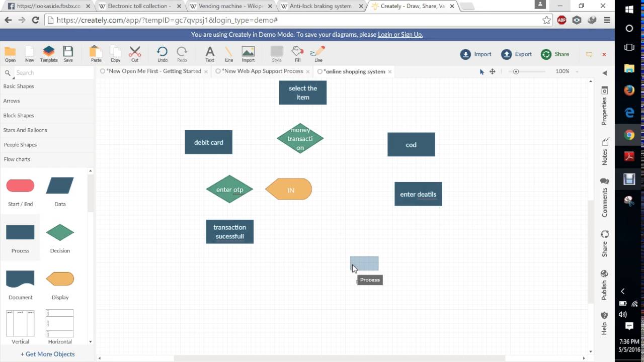This screenshot has width=644, height=362.
Task: Select the debit card process shape
Action: point(208,142)
